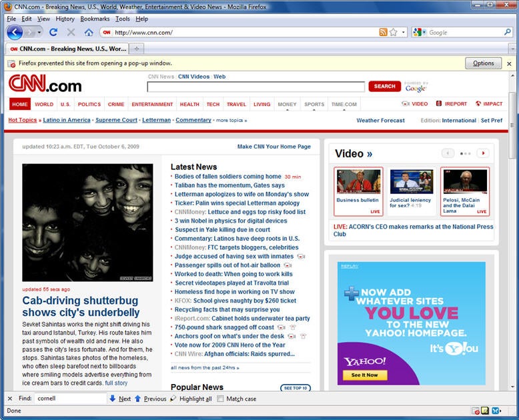Image resolution: width=519 pixels, height=420 pixels.
Task: Click the red SEARCH button
Action: coord(385,86)
